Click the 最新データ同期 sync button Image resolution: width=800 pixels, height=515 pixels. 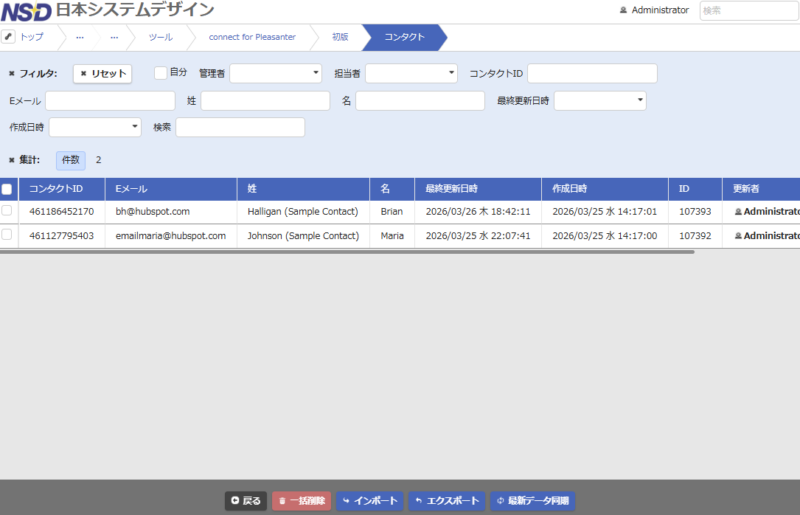[x=533, y=501]
